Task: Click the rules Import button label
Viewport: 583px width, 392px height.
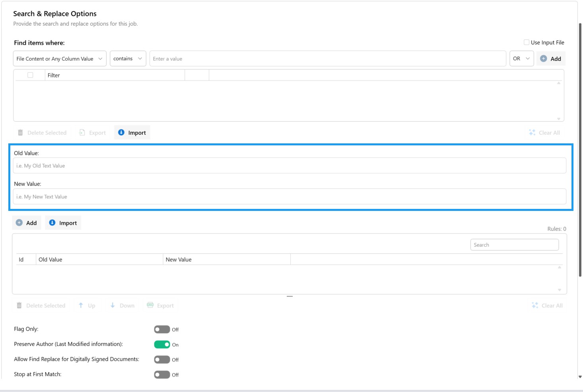Action: click(68, 223)
